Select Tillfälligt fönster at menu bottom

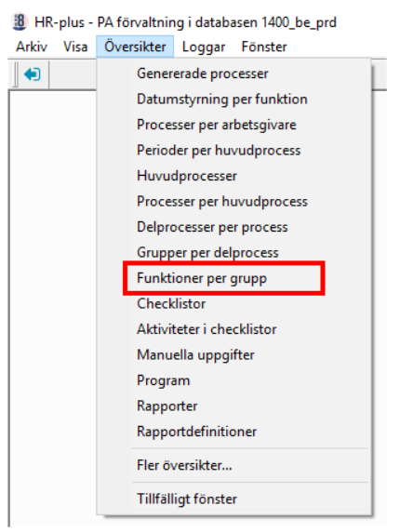(234, 499)
